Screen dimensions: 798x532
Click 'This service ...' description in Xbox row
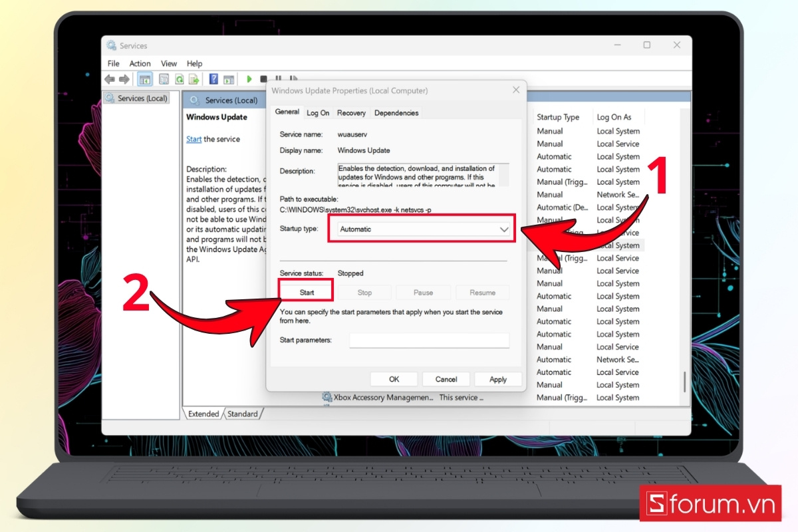pos(461,398)
